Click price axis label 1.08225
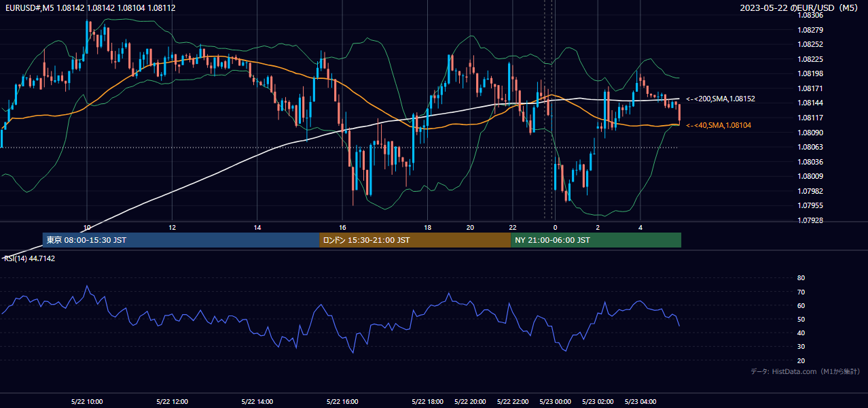The height and width of the screenshot is (408, 868). (810, 59)
